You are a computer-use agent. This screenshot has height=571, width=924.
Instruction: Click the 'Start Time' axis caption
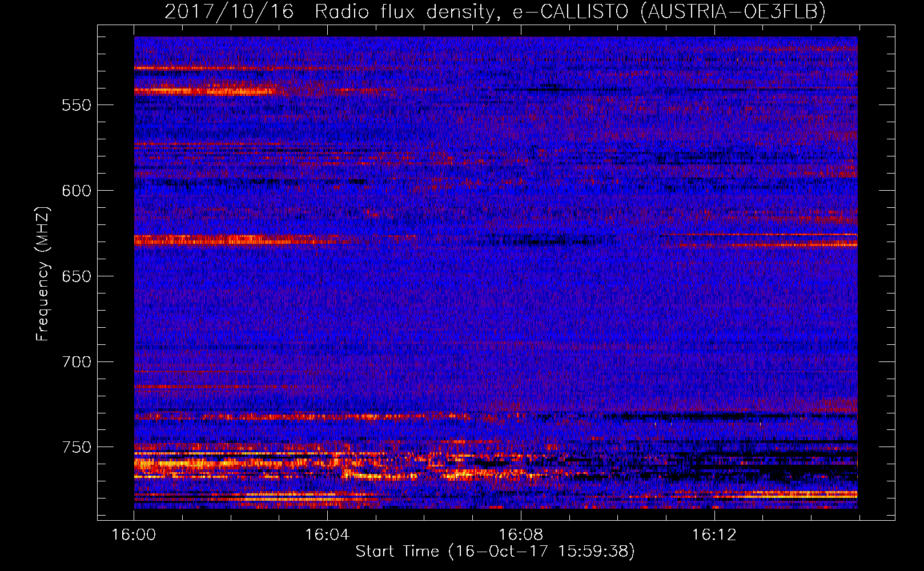(x=495, y=551)
